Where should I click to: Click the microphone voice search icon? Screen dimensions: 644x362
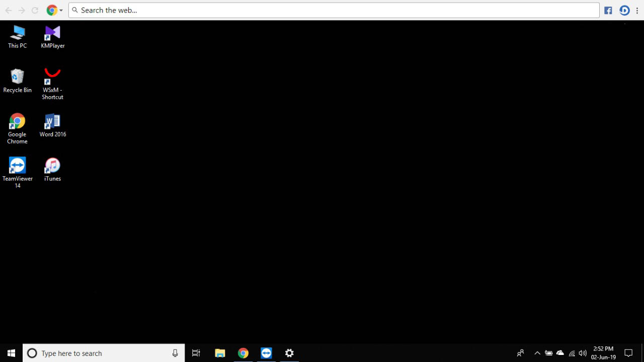(175, 353)
